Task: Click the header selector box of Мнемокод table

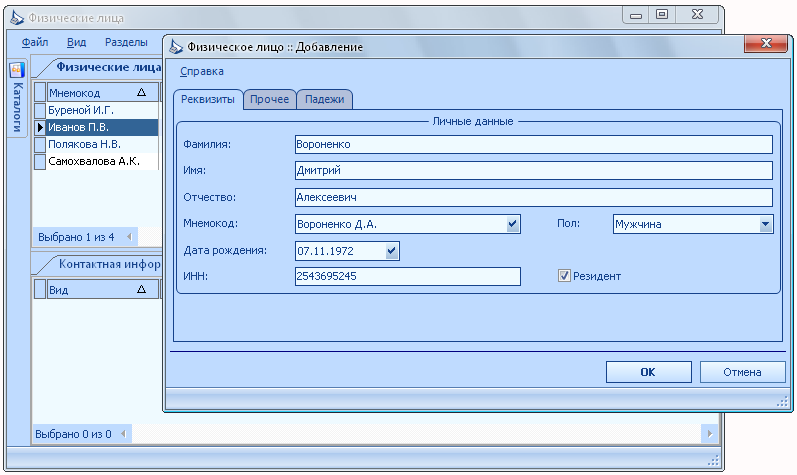Action: pos(40,92)
